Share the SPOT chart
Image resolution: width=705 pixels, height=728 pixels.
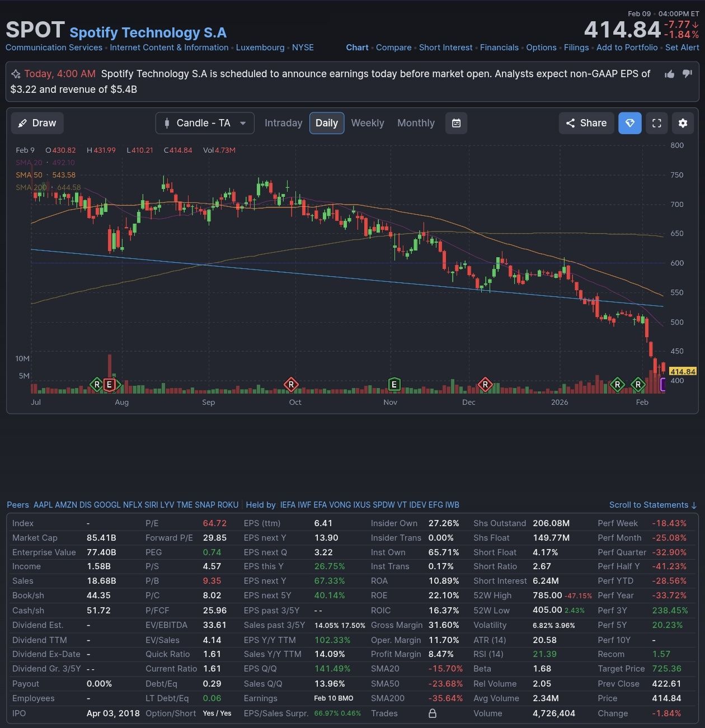point(586,123)
